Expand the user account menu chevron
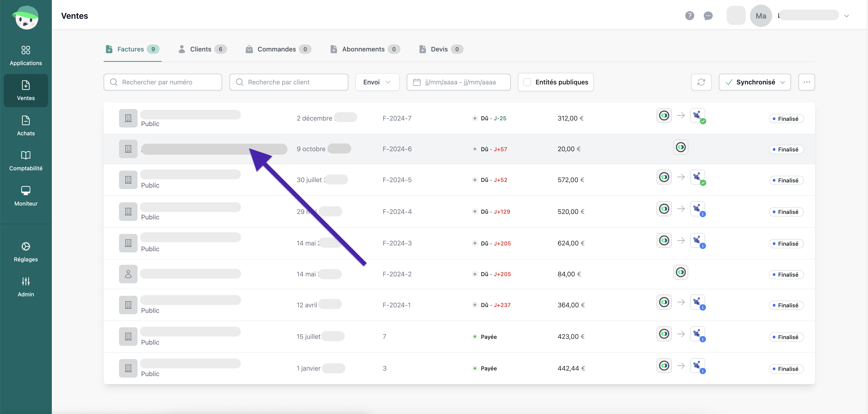Image resolution: width=868 pixels, height=414 pixels. [x=846, y=16]
